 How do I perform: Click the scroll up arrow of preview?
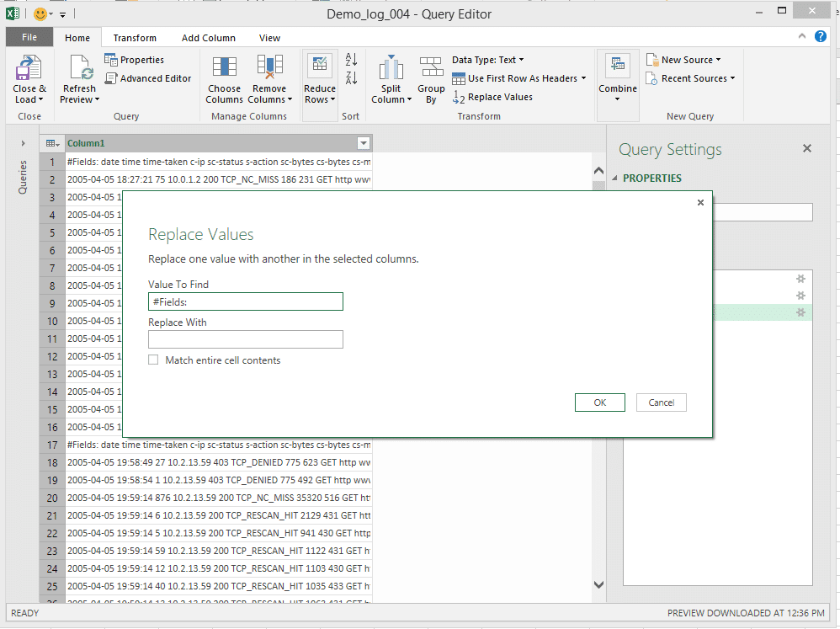[599, 170]
